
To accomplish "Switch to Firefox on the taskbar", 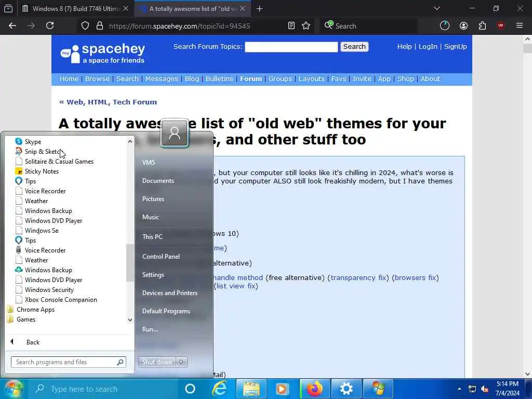I will (x=314, y=389).
